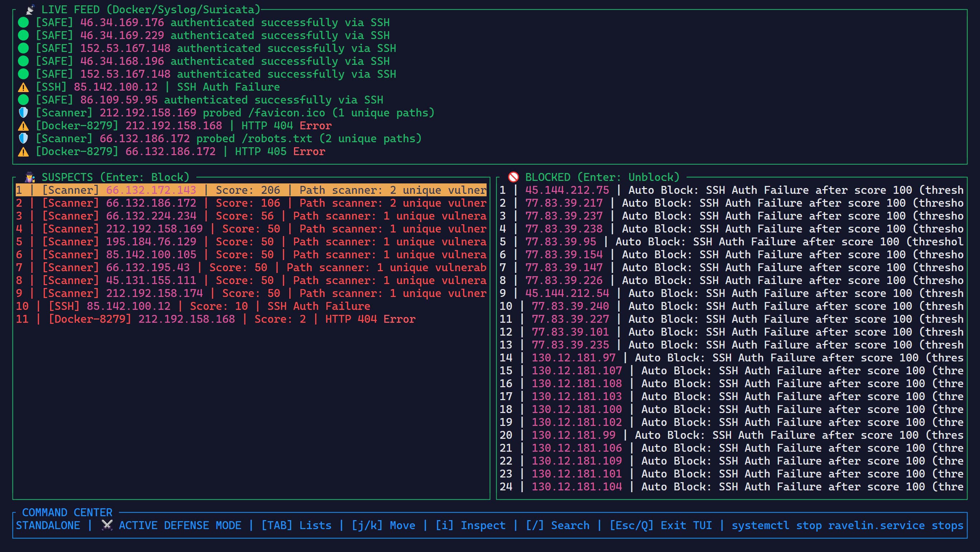Click ACTIVE DEFENSE MODE label
Viewport: 980px width, 552px height.
pos(180,525)
